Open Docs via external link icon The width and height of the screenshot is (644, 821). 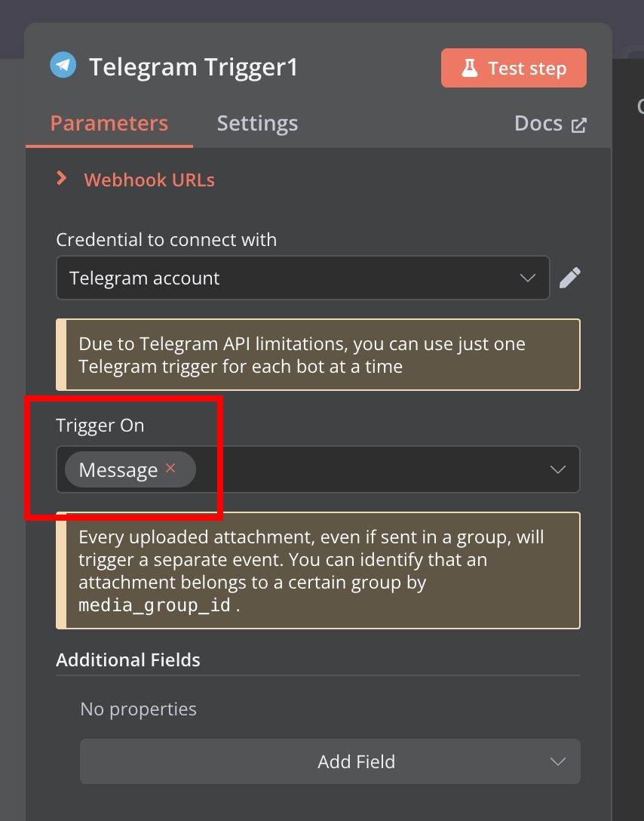pos(578,125)
